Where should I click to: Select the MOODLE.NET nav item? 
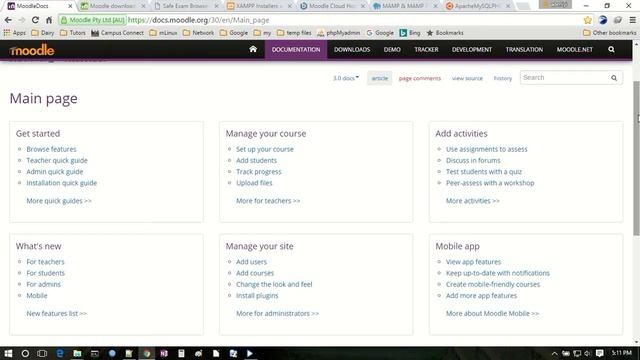click(574, 49)
